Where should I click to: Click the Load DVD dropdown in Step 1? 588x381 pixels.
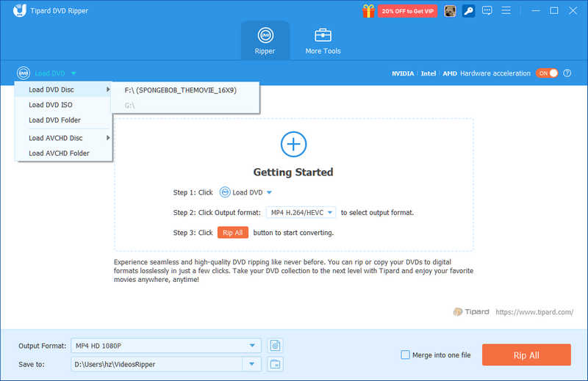(246, 192)
